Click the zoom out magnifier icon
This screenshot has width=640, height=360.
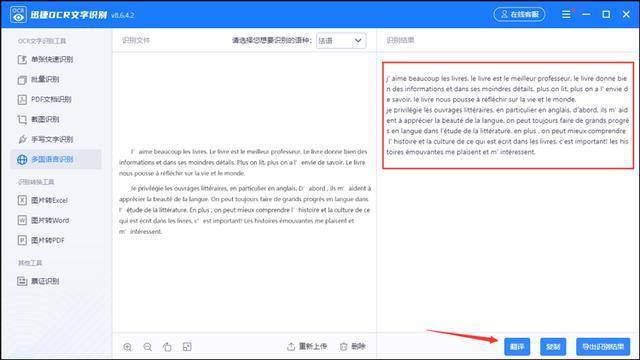pyautogui.click(x=148, y=347)
